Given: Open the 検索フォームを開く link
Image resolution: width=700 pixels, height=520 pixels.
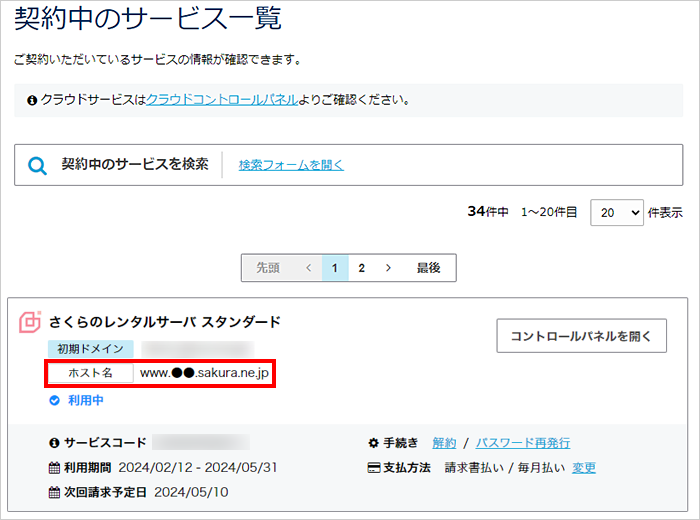Looking at the screenshot, I should (291, 165).
